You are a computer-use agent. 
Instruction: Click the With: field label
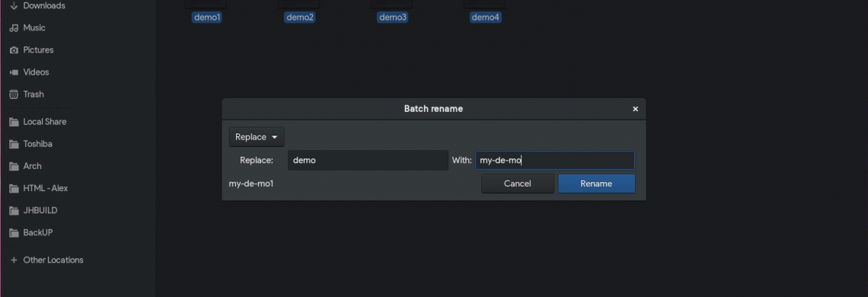[461, 160]
